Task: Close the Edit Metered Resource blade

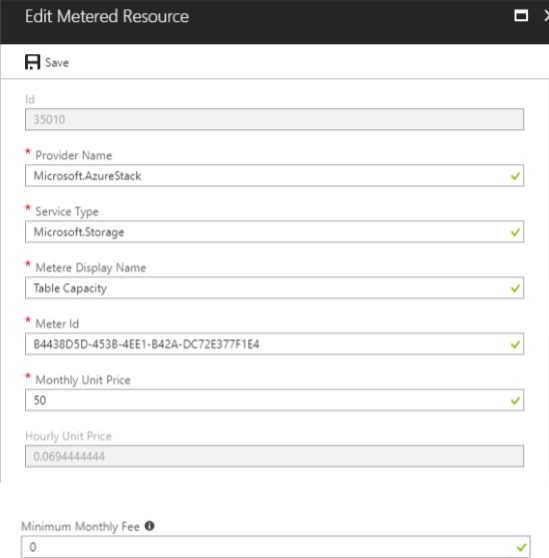Action: tap(546, 16)
